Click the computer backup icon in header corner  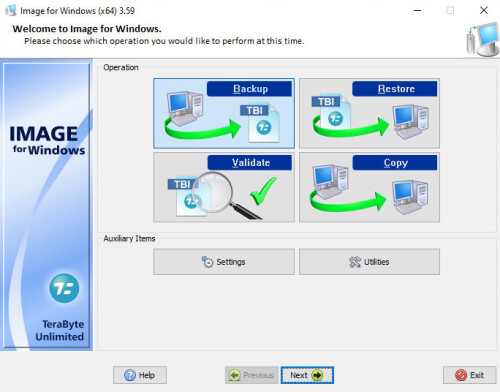pos(483,40)
